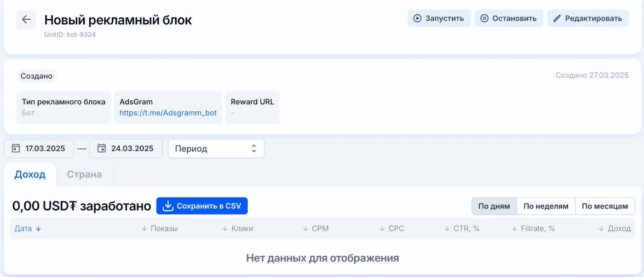
Task: Sort table by CPM column
Action: click(316, 229)
